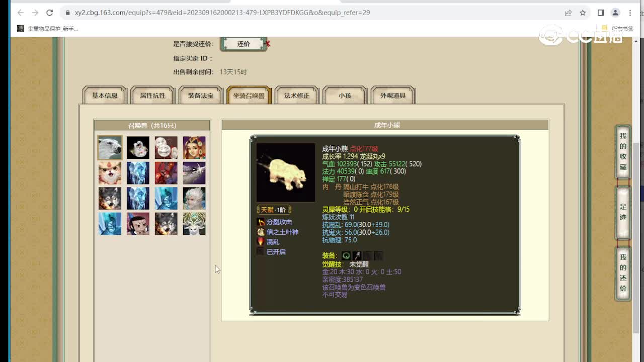Click the 隔山打牛 点化176级 inner pill line
This screenshot has height=362, width=644.
371,187
